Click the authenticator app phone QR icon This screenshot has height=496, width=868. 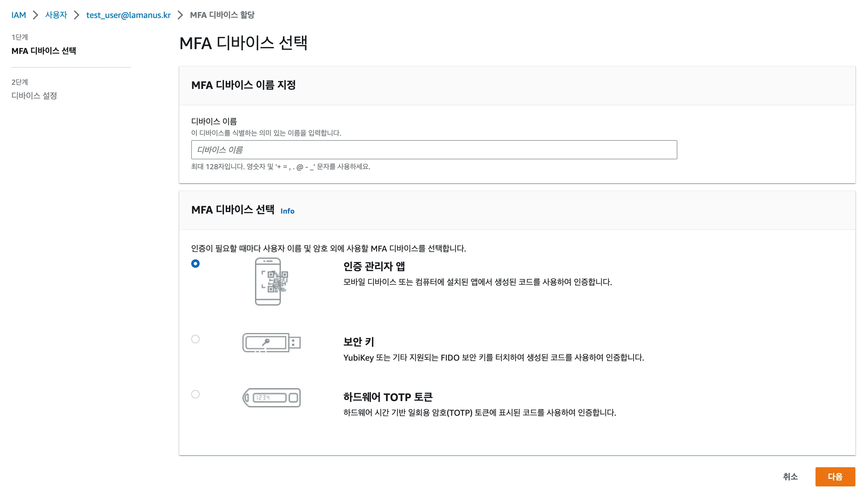click(271, 281)
